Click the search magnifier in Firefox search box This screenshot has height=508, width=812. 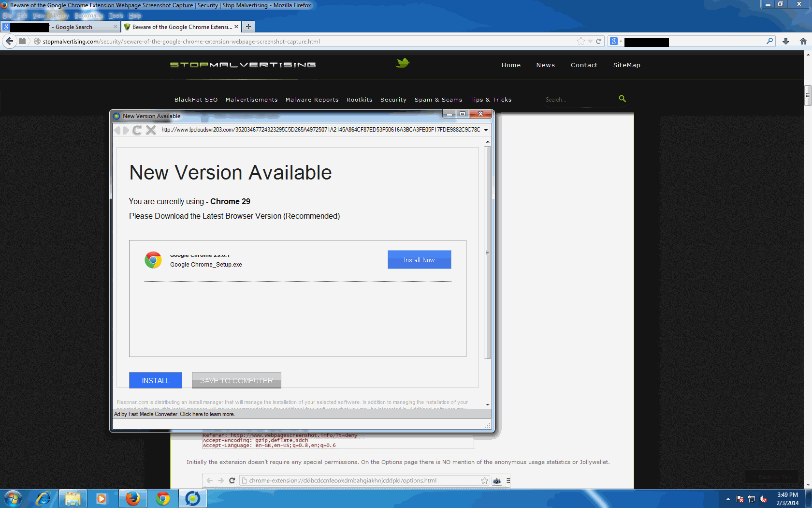coord(770,42)
